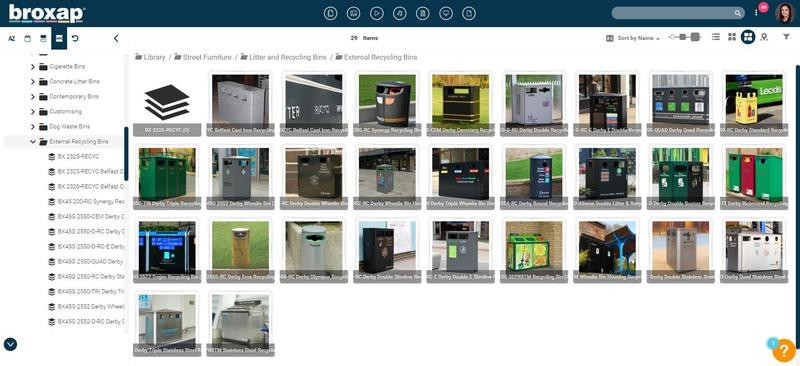
Task: Expand the Customising folder
Action: (x=33, y=111)
